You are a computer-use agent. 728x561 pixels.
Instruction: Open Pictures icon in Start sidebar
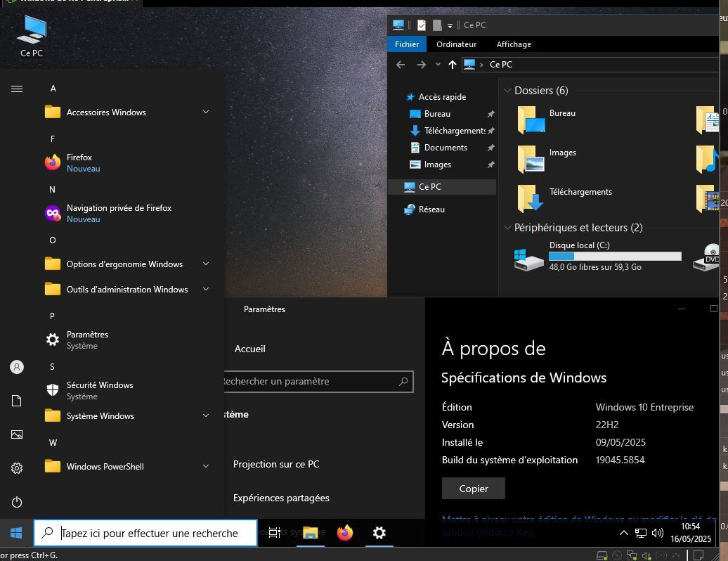(x=17, y=434)
